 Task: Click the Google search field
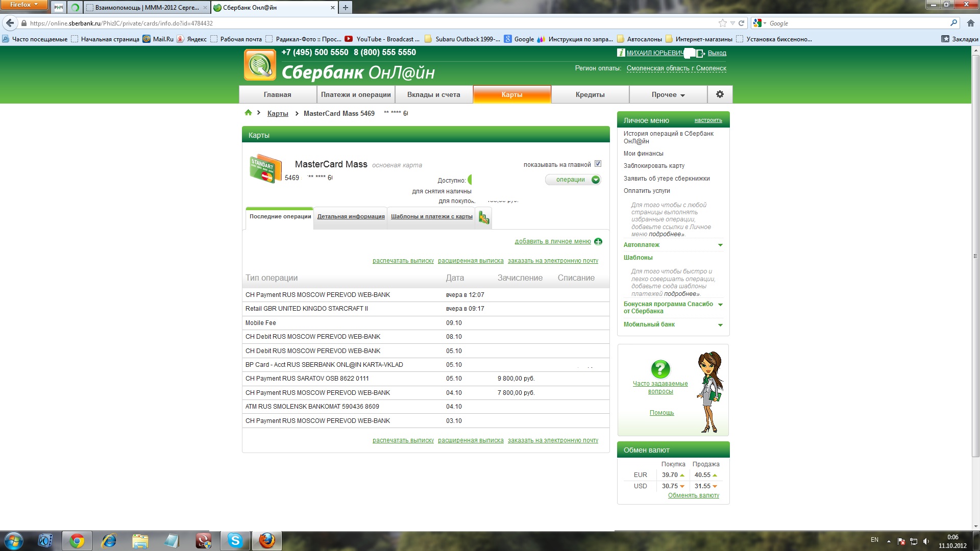click(857, 23)
